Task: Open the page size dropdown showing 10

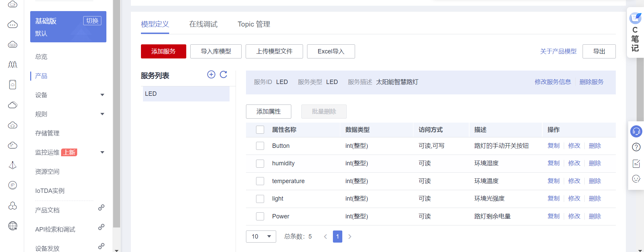Action: pyautogui.click(x=261, y=237)
